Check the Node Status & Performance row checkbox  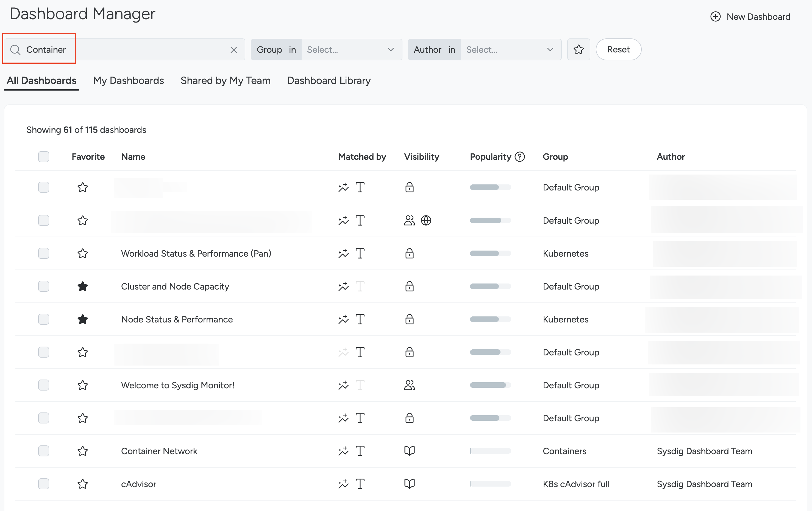coord(43,319)
